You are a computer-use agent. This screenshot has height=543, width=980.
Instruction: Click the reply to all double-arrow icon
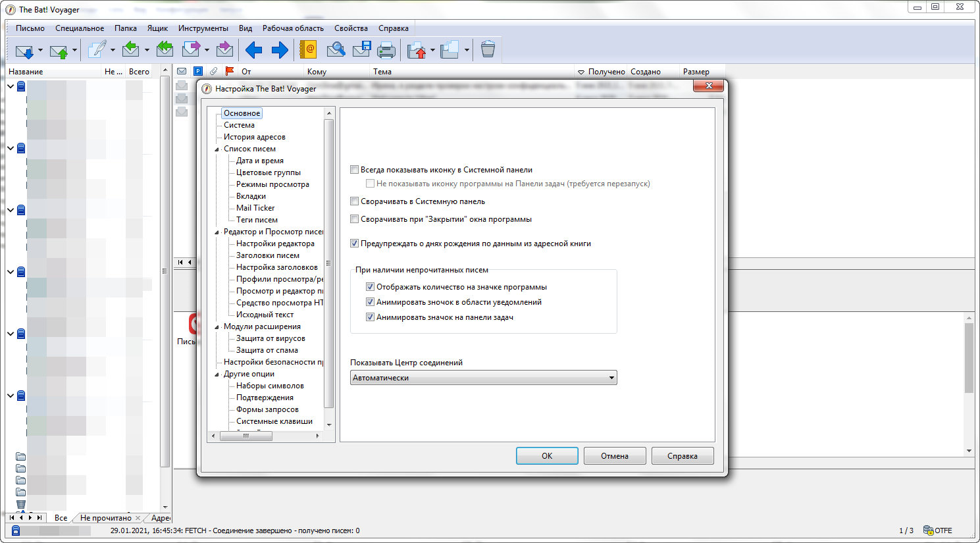(165, 50)
